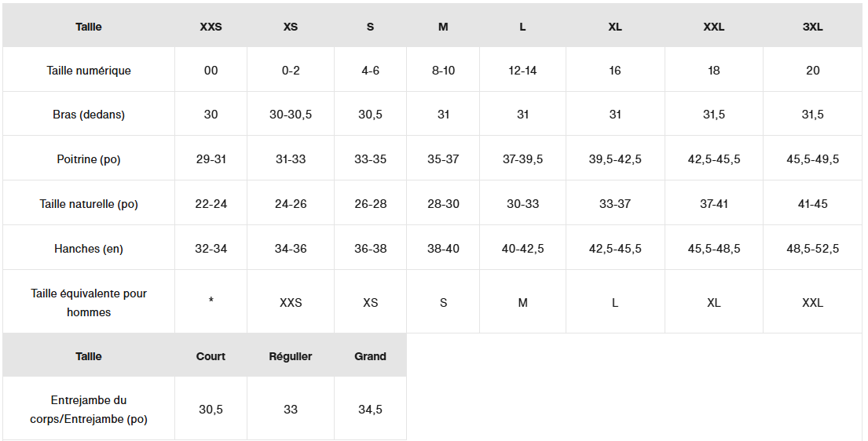Click the 45,5-49,5 chest cell

[x=812, y=159]
